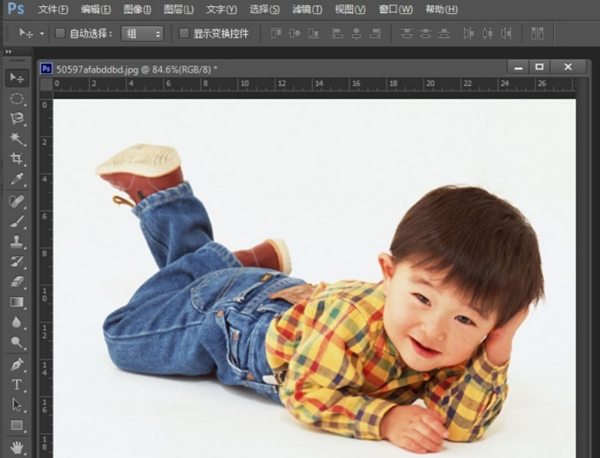Toggle the 显示变换控件 checkbox
This screenshot has width=600, height=458.
[184, 33]
